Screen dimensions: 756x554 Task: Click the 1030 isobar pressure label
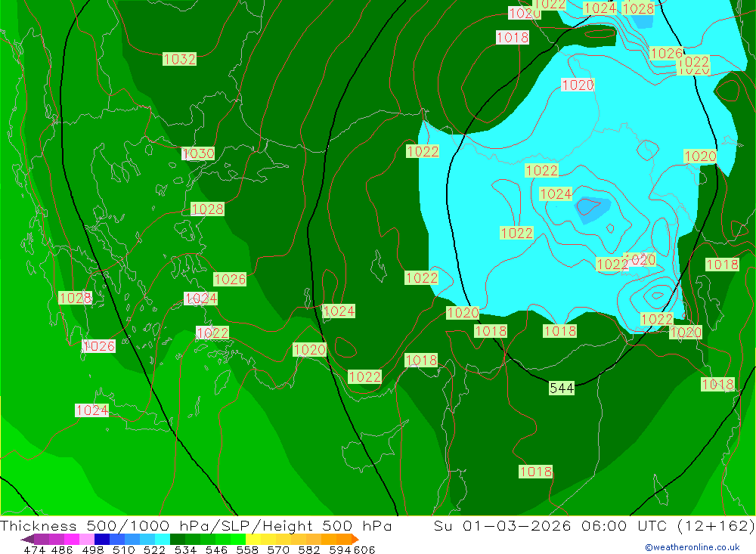[198, 153]
